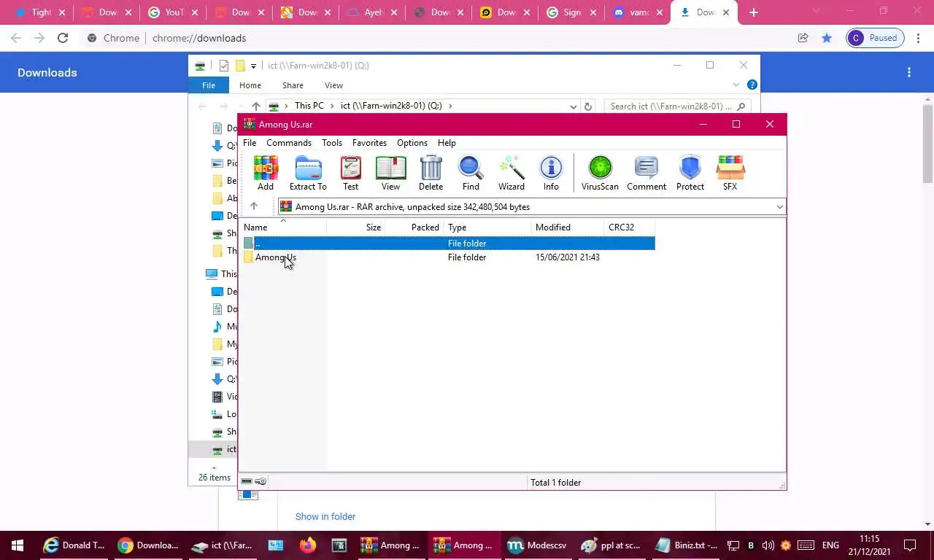Click the Delete trash can icon
934x560 pixels.
pos(431,173)
